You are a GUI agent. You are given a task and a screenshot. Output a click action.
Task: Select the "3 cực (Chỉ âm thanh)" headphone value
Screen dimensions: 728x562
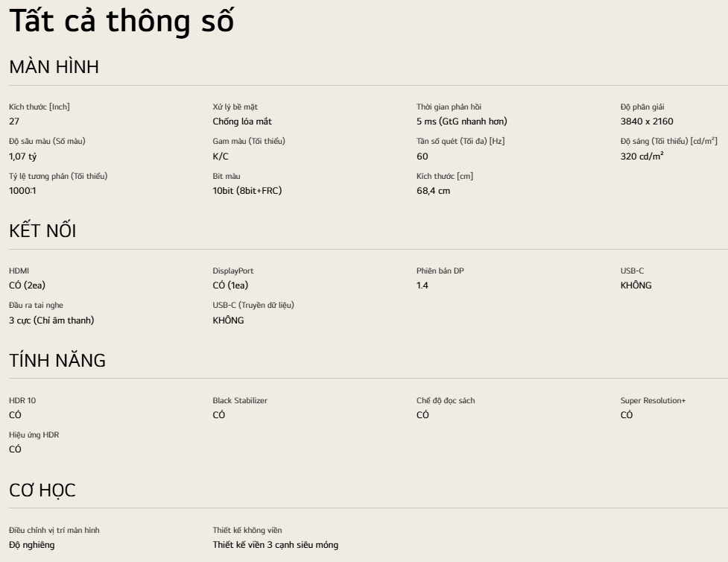pos(51,321)
